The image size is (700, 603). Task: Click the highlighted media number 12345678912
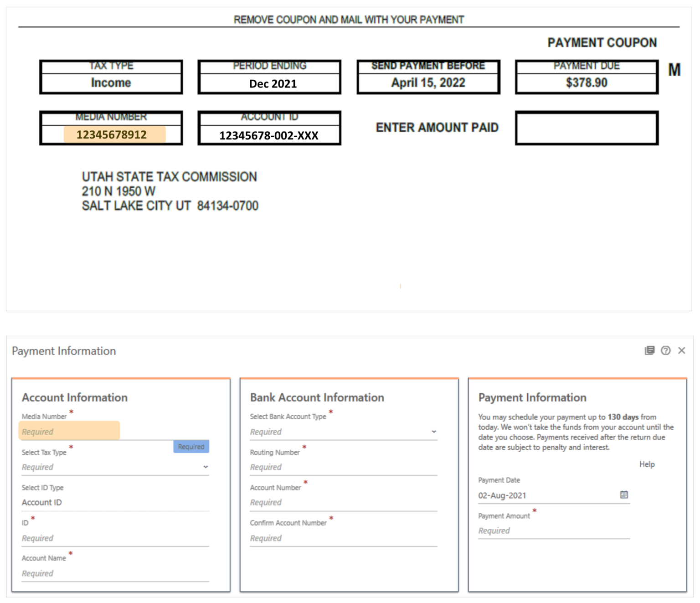pyautogui.click(x=112, y=135)
